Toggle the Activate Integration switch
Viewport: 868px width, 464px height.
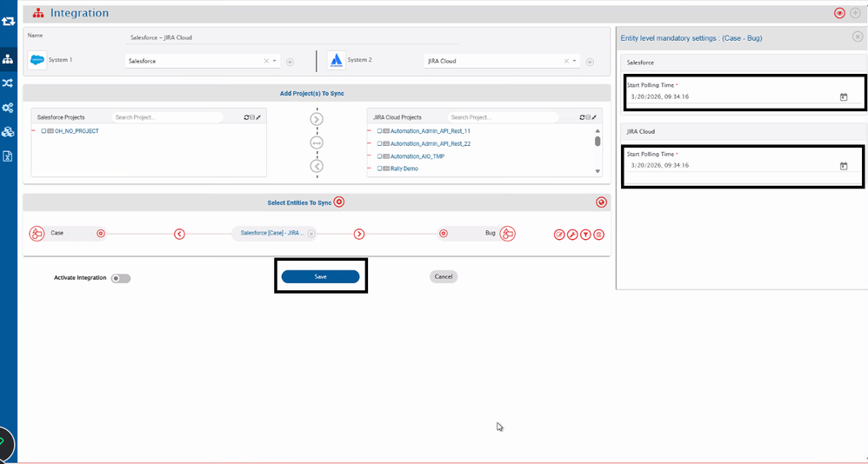pos(121,278)
